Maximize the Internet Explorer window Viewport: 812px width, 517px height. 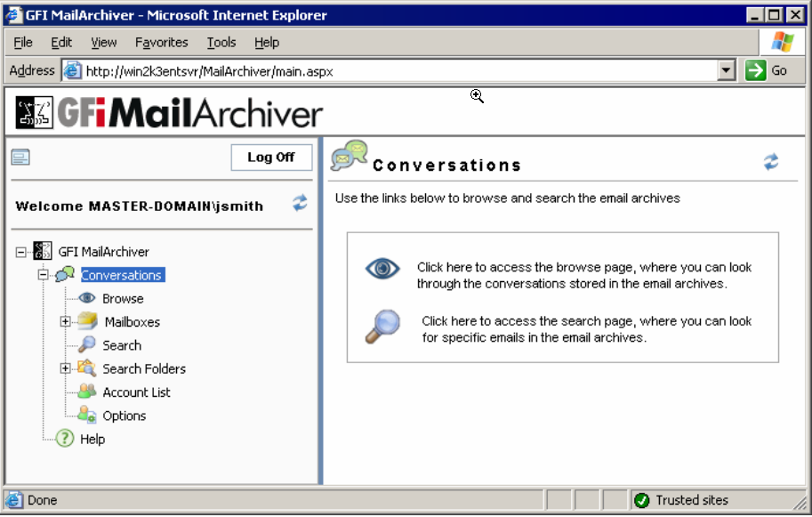[x=774, y=14]
